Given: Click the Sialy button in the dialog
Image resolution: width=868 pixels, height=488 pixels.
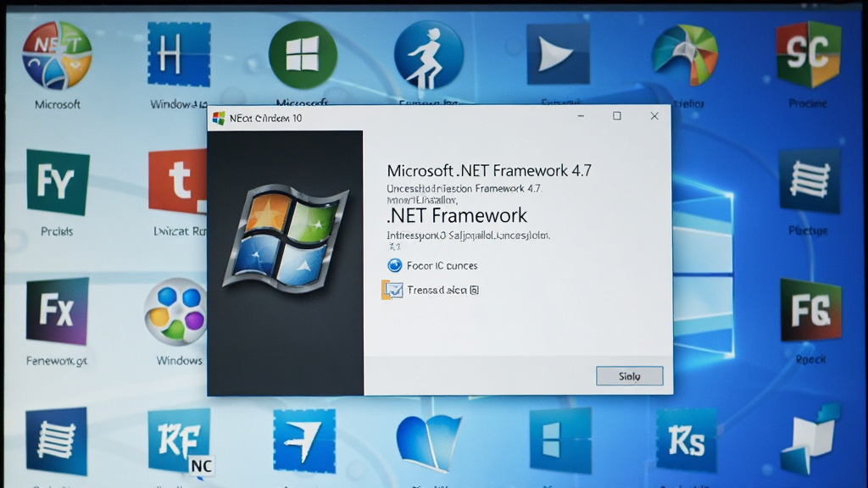Looking at the screenshot, I should coord(630,376).
